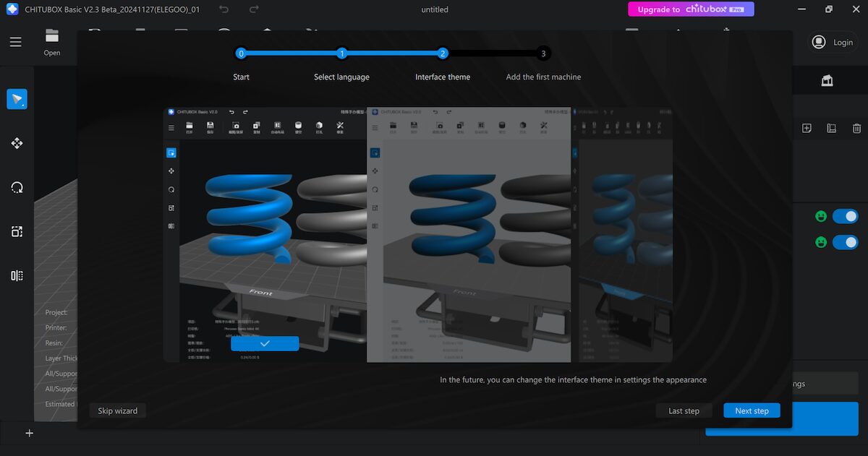Click Upgrade to Chitubox Pro button
Screen dimensions: 868x456
coord(691,9)
